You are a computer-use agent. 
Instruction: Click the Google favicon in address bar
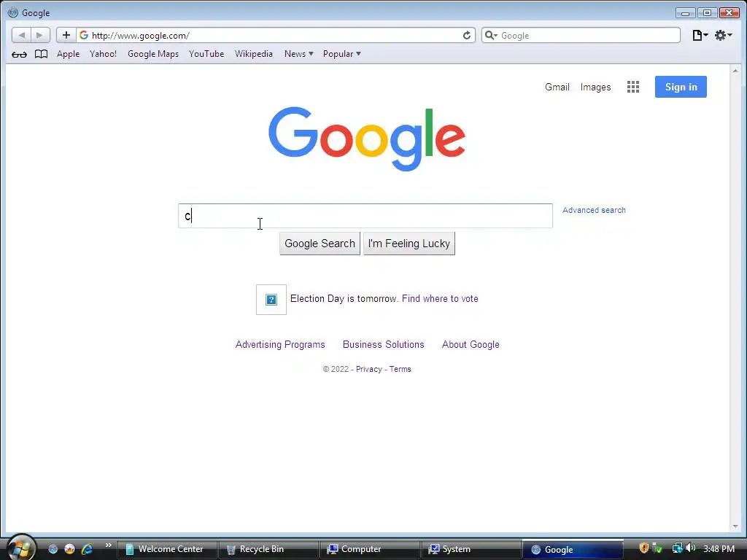[84, 35]
